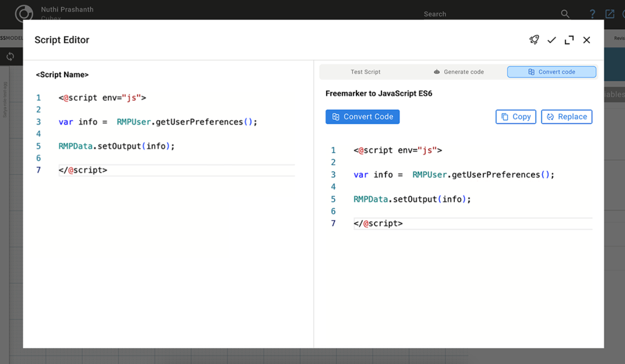625x364 pixels.
Task: Click the checkmark icon to apply script
Action: (x=552, y=40)
